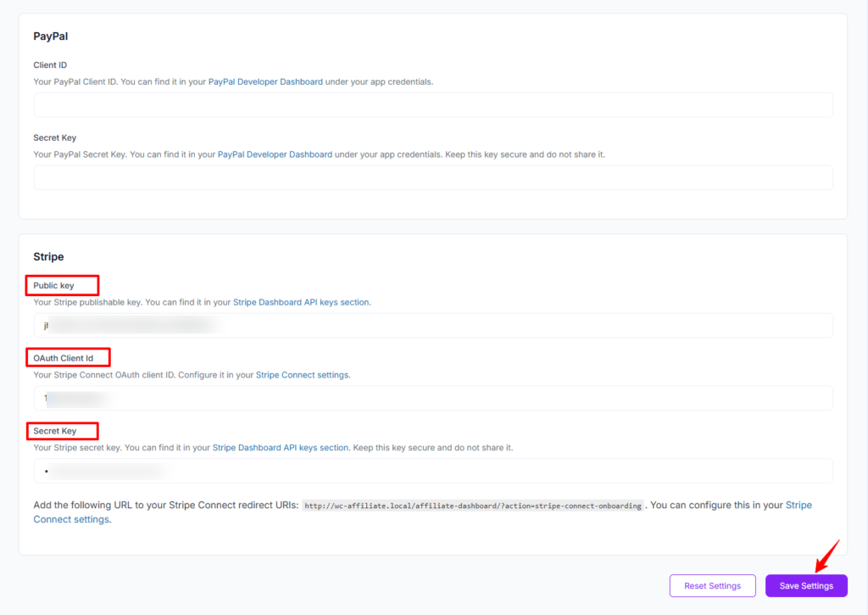Select the OAuth Client Id input field

[x=433, y=398]
